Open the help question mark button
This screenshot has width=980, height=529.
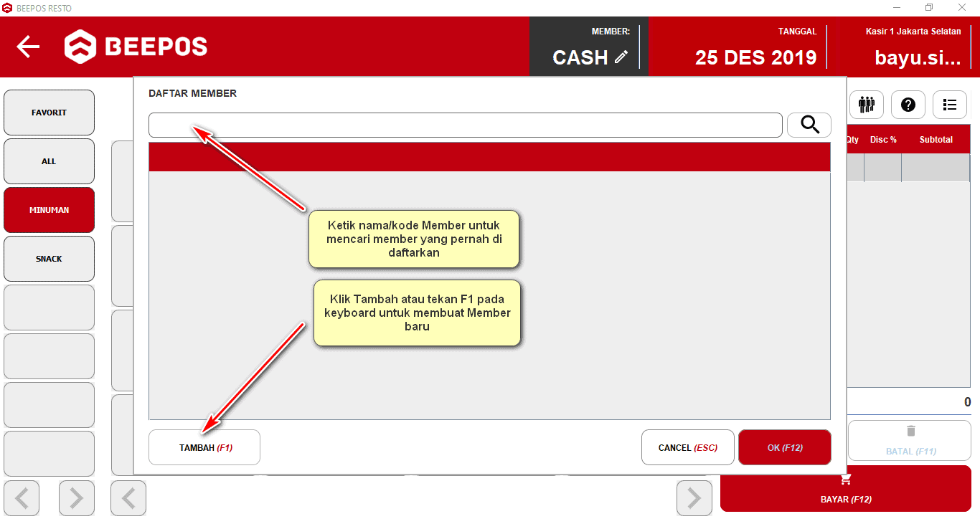(x=908, y=105)
